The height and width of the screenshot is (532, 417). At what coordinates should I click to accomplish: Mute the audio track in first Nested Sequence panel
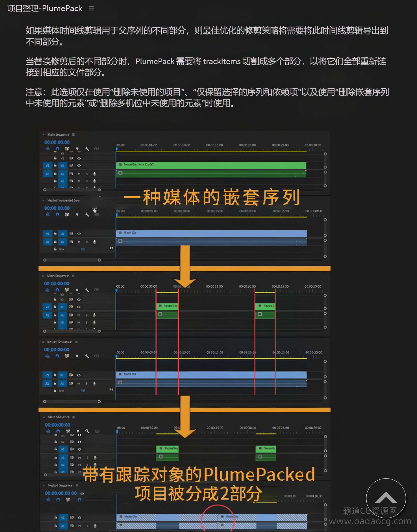click(79, 242)
